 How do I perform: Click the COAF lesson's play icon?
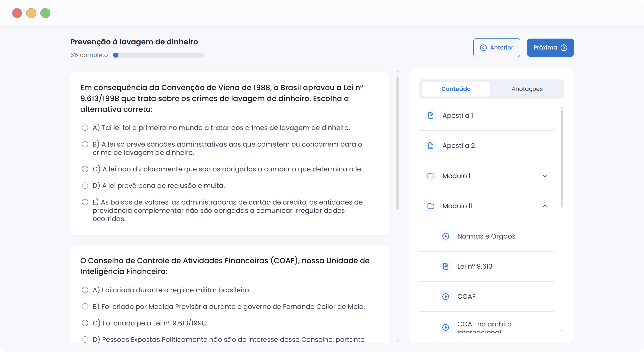[x=446, y=297]
